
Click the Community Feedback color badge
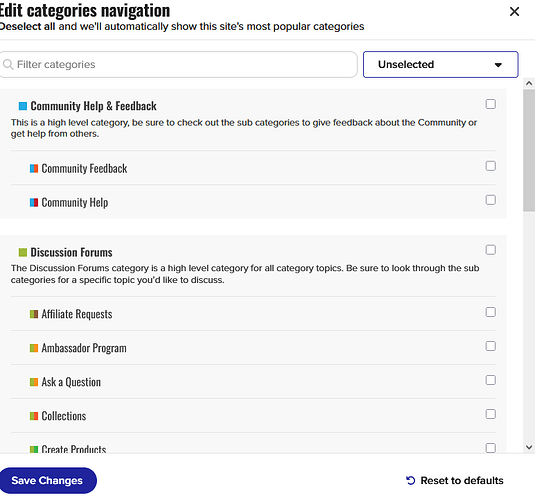pos(34,169)
